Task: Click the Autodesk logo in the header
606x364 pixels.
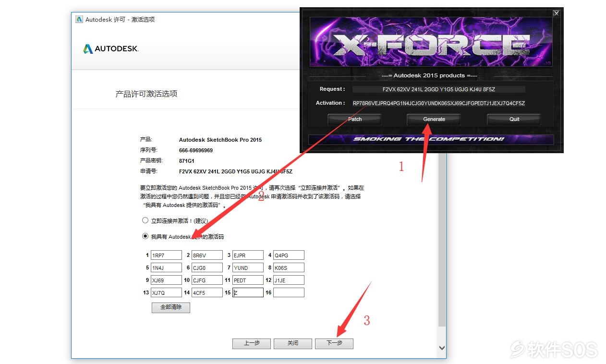Action: [x=111, y=49]
